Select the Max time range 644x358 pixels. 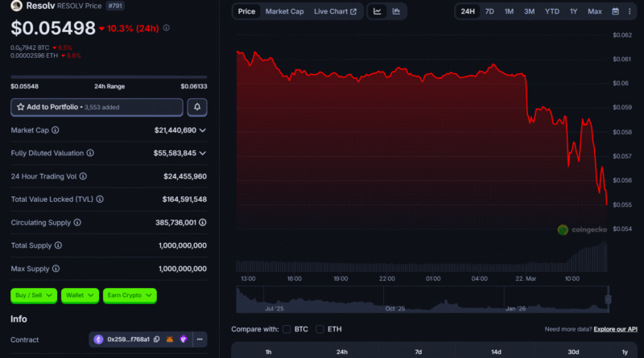coord(595,11)
